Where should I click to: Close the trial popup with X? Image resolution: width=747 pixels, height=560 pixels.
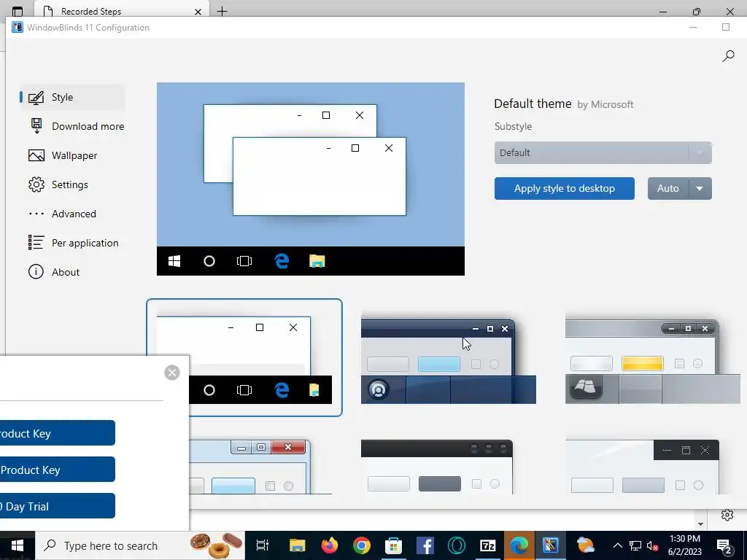point(172,373)
